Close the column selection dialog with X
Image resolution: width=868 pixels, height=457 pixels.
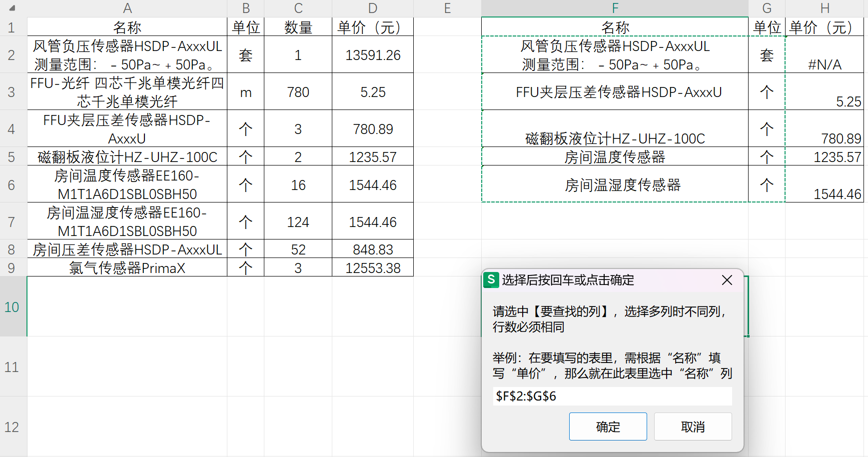(727, 280)
